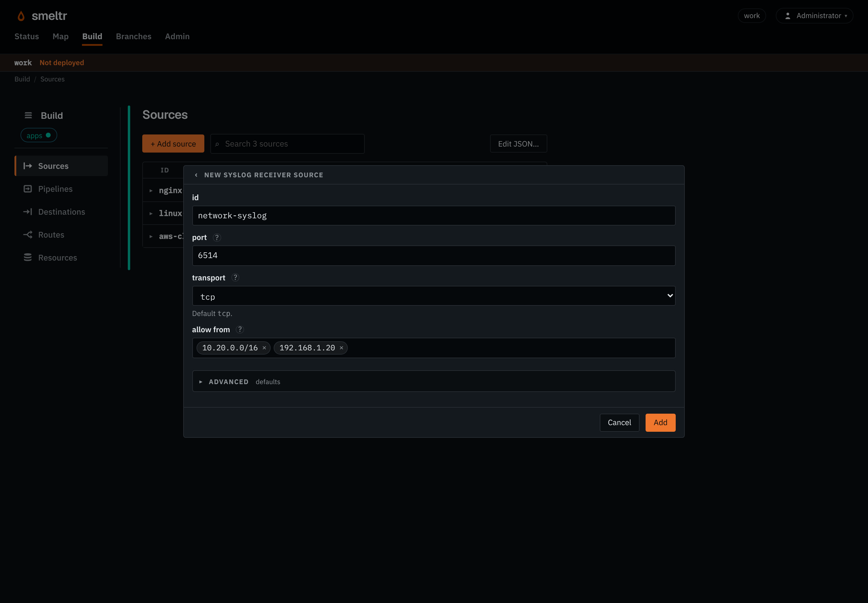Open the transport tcp dropdown
This screenshot has width=868, height=603.
click(x=434, y=296)
